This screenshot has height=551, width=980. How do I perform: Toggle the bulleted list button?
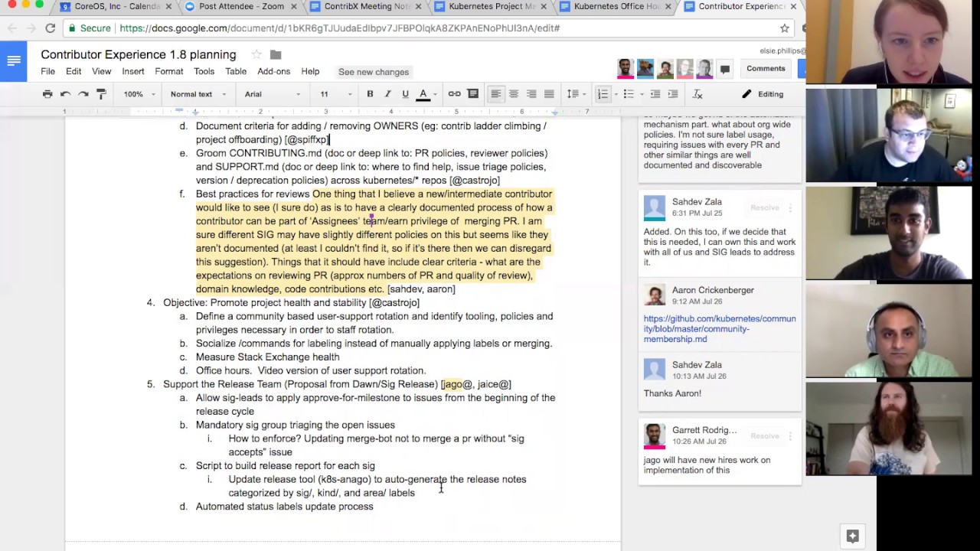pyautogui.click(x=629, y=94)
